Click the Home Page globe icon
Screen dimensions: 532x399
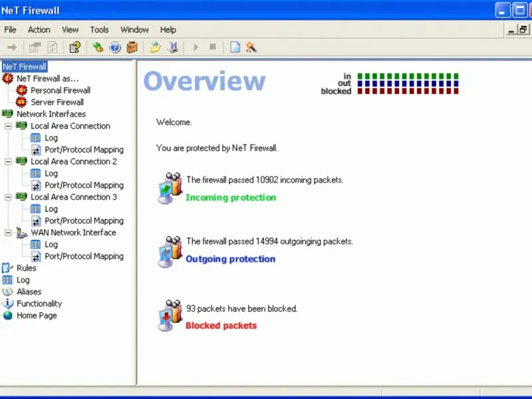tap(7, 315)
